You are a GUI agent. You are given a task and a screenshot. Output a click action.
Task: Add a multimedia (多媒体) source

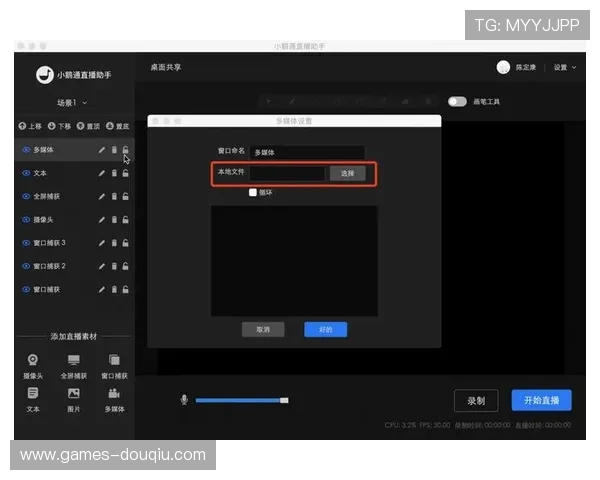114,397
